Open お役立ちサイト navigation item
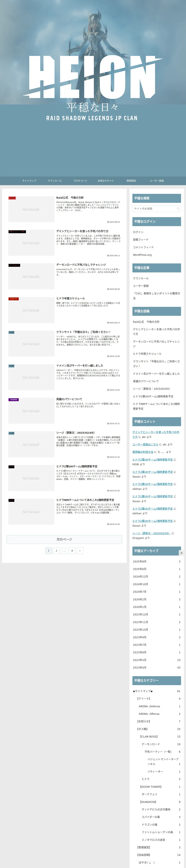 click(x=106, y=181)
